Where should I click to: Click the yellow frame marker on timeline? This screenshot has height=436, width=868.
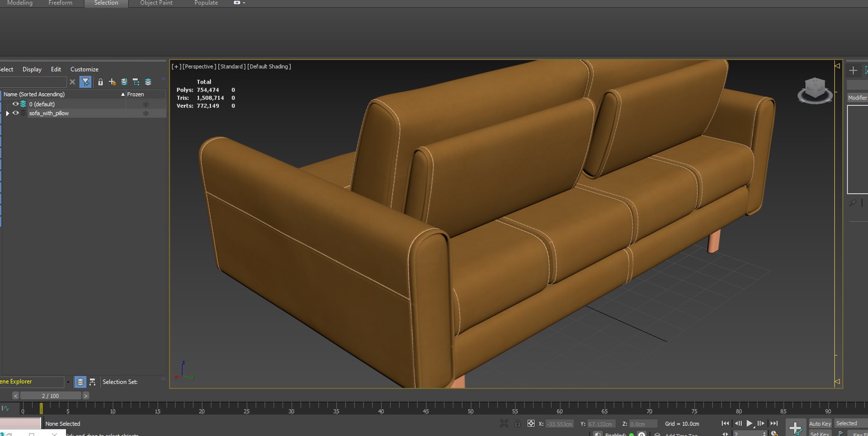41,408
